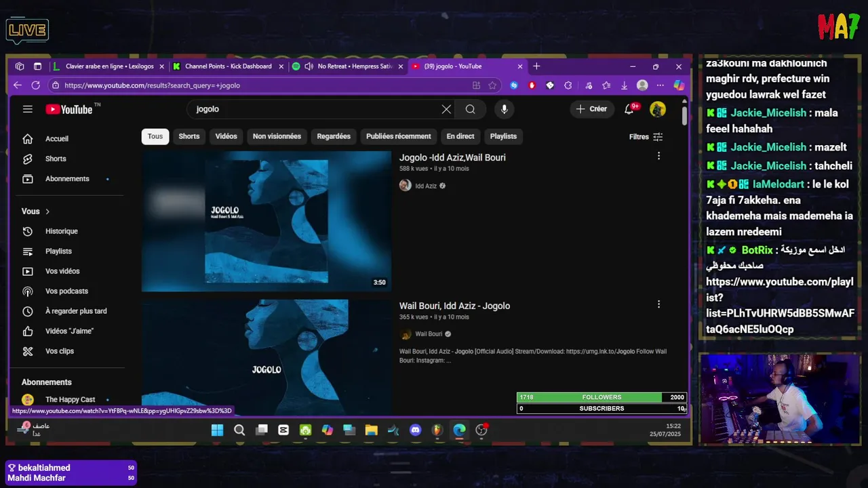Viewport: 868px width, 488px height.
Task: Open Windows Start menu
Action: pos(217,430)
